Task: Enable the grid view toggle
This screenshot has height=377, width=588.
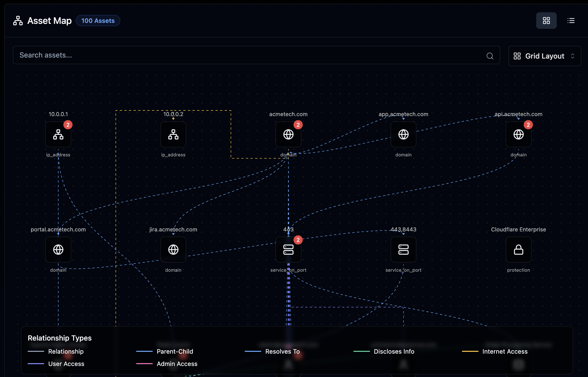Action: point(546,21)
